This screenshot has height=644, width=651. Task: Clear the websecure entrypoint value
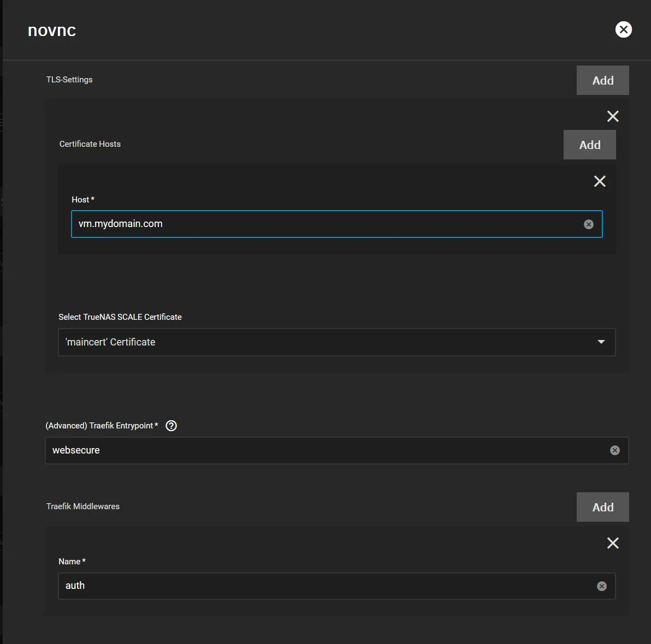click(x=615, y=450)
